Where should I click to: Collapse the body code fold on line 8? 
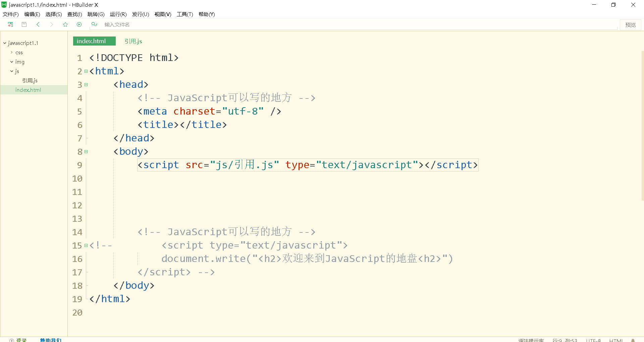[x=86, y=151]
